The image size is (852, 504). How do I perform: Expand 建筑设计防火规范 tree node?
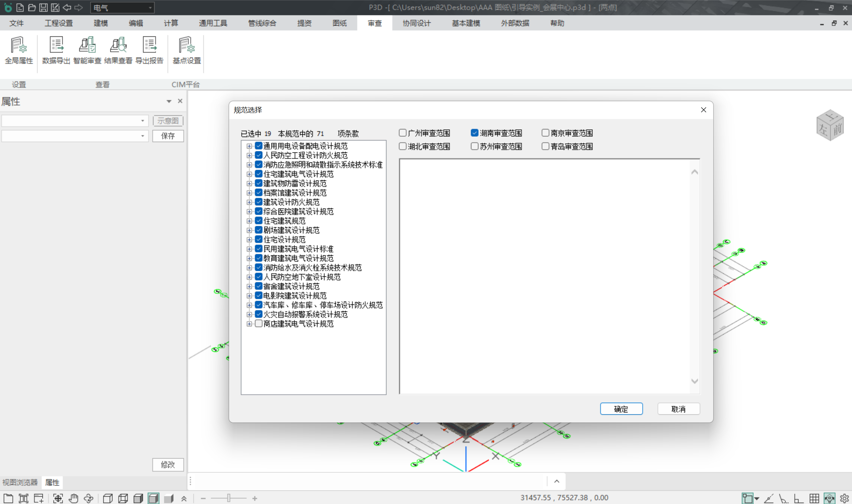[249, 203]
